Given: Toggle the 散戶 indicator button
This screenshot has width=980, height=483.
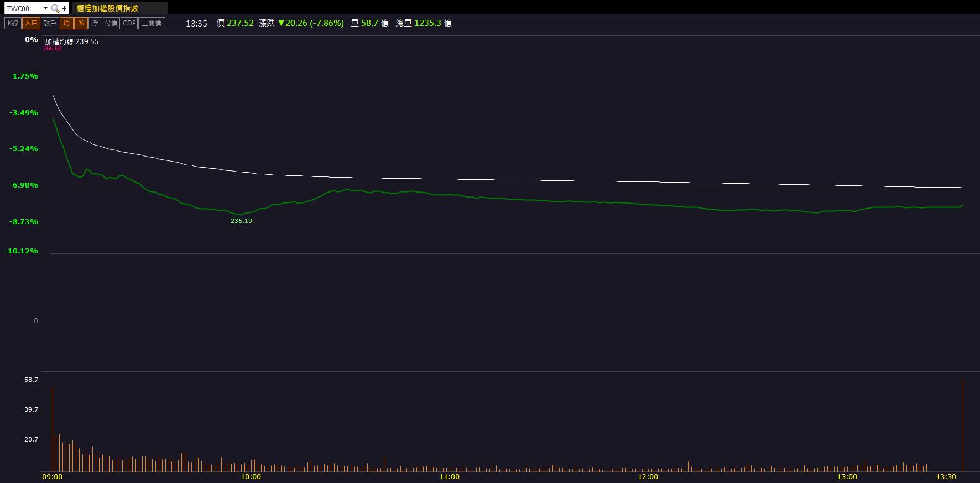Looking at the screenshot, I should point(50,23).
